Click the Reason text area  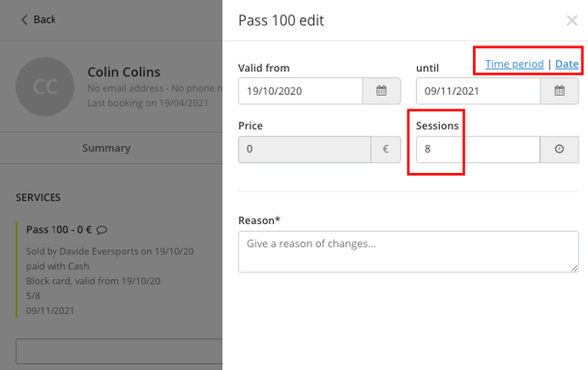click(408, 252)
